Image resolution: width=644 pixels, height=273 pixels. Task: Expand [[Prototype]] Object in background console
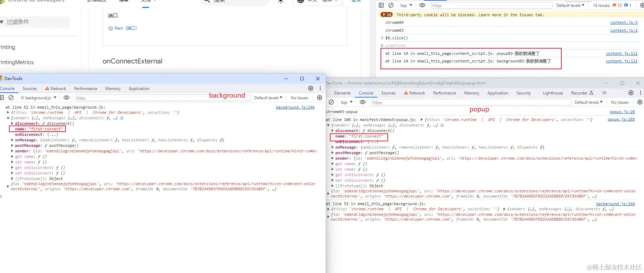pyautogui.click(x=12, y=179)
